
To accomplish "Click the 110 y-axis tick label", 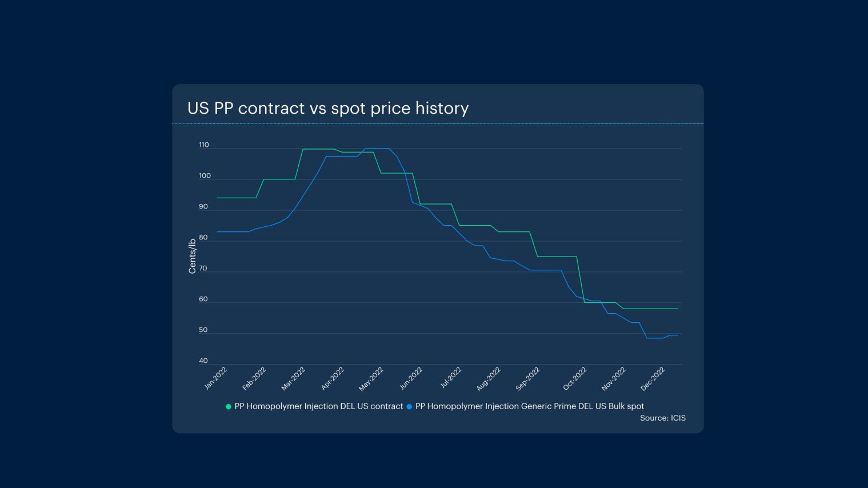I will 204,145.
